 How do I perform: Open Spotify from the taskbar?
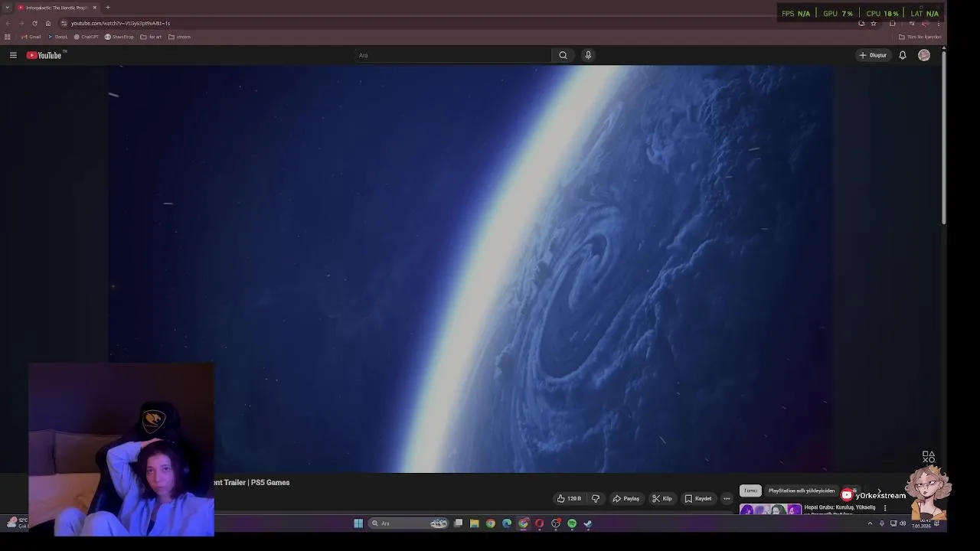click(572, 523)
